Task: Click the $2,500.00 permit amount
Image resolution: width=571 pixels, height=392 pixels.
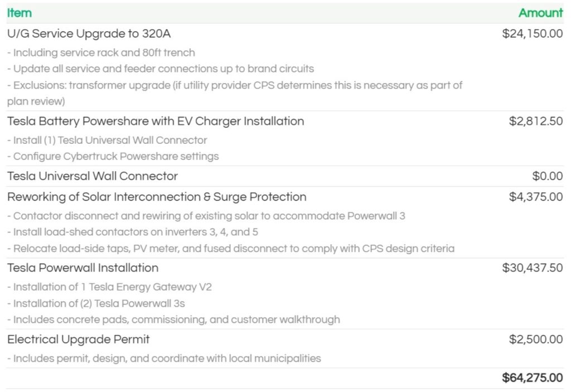Action: (536, 339)
